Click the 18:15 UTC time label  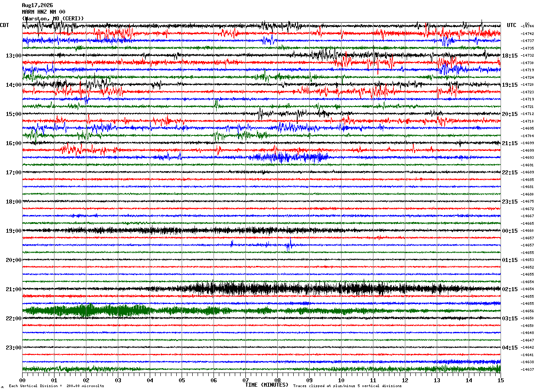510,56
